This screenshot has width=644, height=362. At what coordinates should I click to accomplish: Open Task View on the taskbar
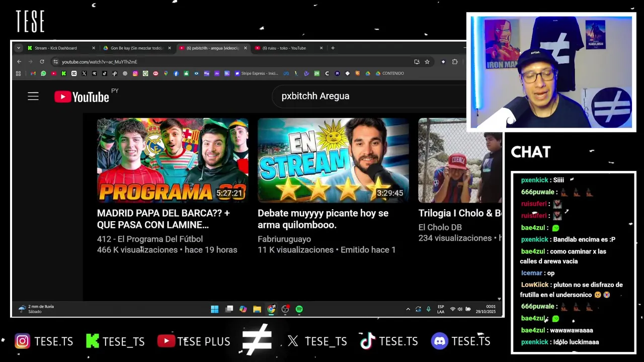(229, 309)
